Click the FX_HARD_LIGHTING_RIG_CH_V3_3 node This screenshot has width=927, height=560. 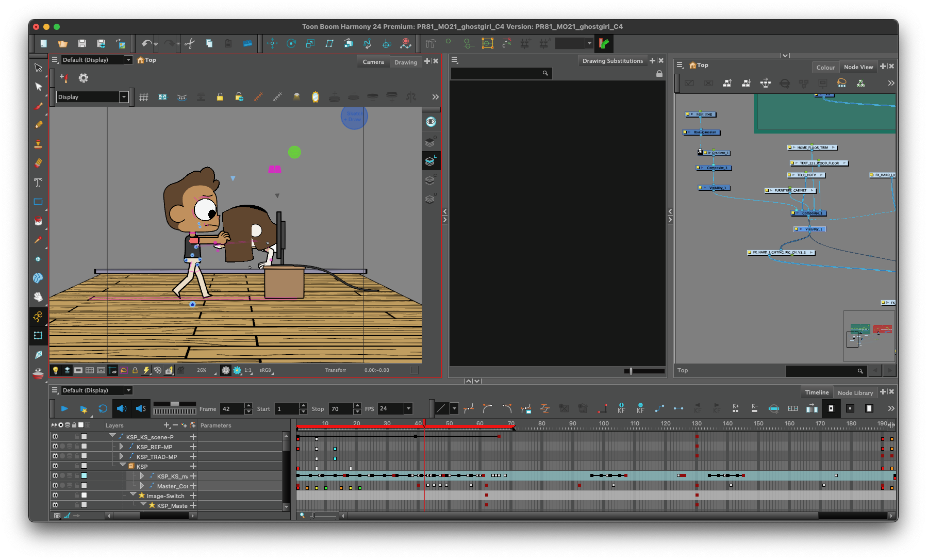[781, 253]
